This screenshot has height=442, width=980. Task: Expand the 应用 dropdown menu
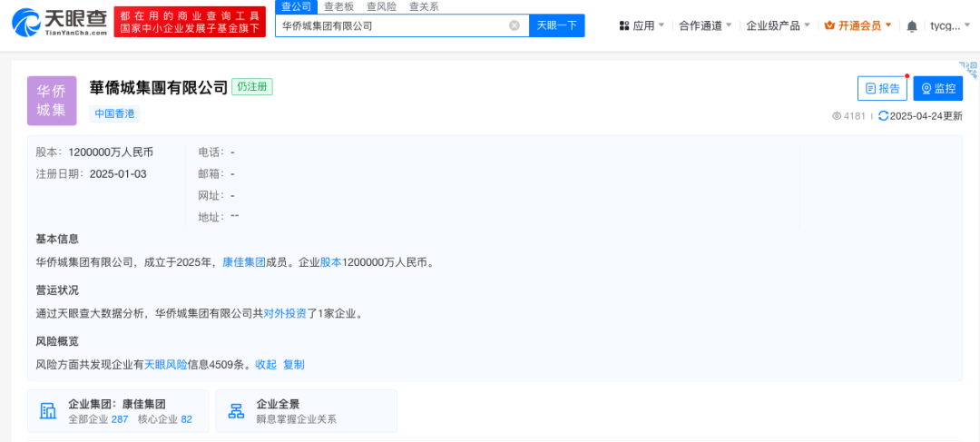pos(642,25)
